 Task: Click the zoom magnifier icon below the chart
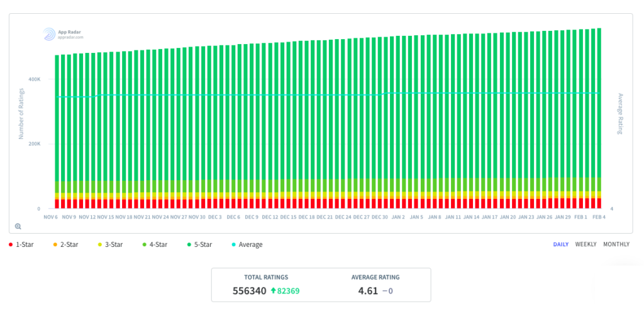18,226
